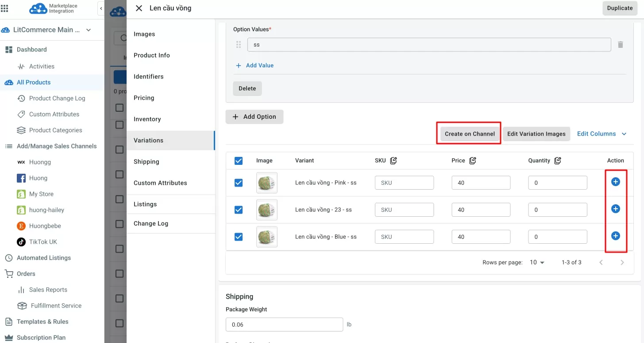Click the Shopify icon for My Store
Viewport: 644px width, 343px height.
click(x=21, y=194)
